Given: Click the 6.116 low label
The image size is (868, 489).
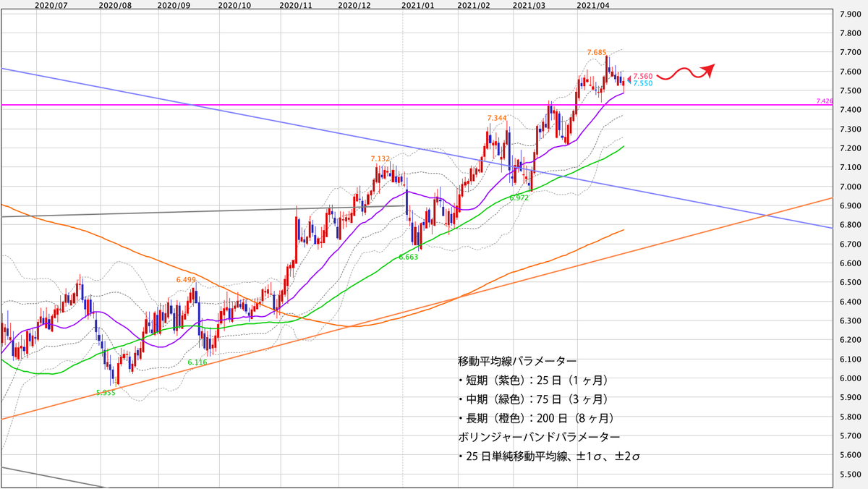Looking at the screenshot, I should click(198, 362).
